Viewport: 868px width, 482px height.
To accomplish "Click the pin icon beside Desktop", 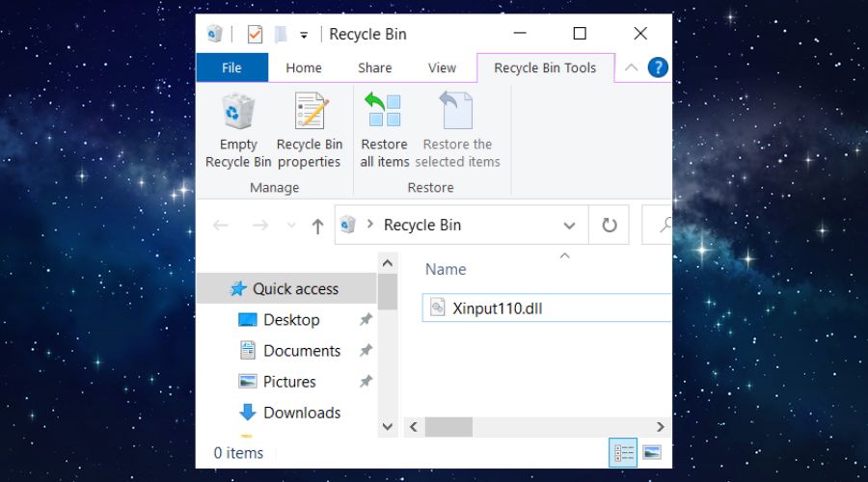I will click(x=366, y=319).
